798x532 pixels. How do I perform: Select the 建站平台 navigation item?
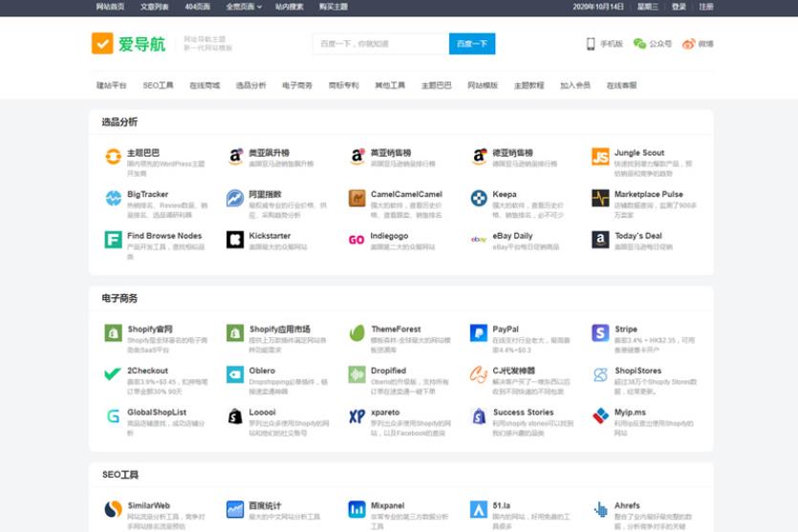[112, 85]
